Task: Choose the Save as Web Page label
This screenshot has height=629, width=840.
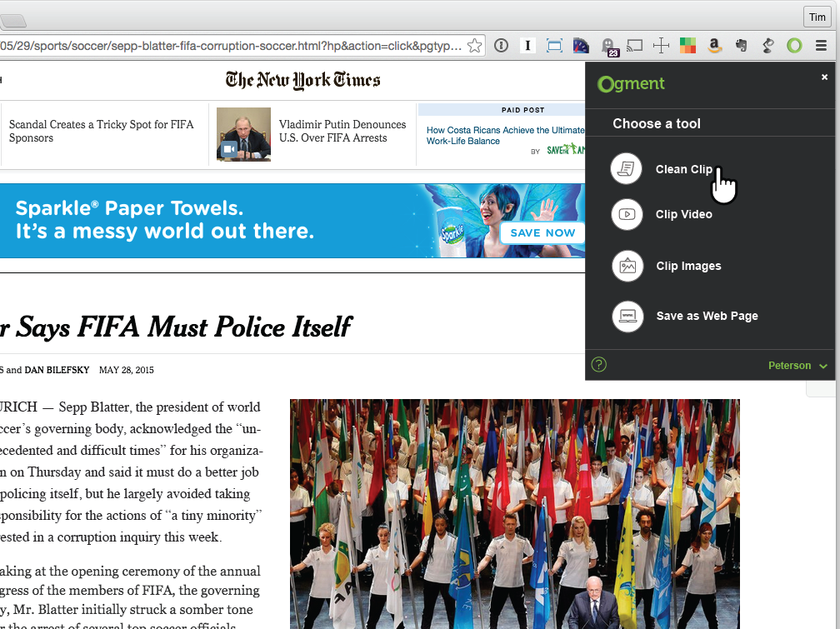Action: (x=707, y=316)
